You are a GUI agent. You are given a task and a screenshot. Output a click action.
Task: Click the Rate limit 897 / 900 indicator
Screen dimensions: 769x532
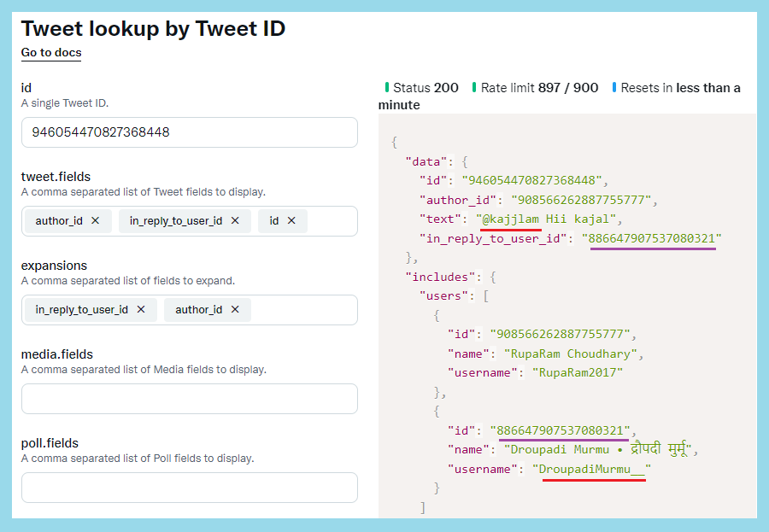coord(536,88)
